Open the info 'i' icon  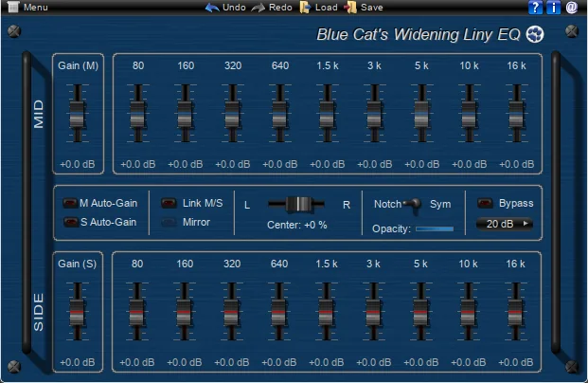553,8
